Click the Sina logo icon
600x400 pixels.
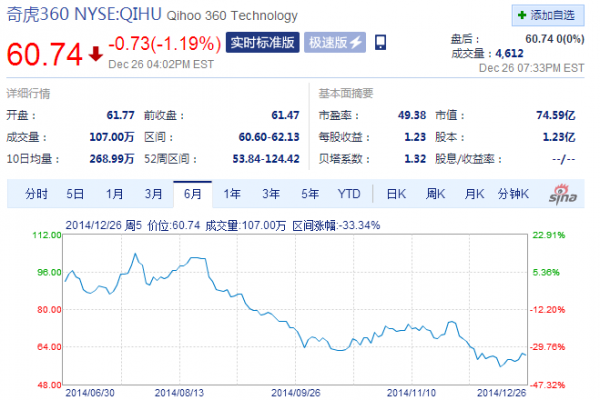562,194
